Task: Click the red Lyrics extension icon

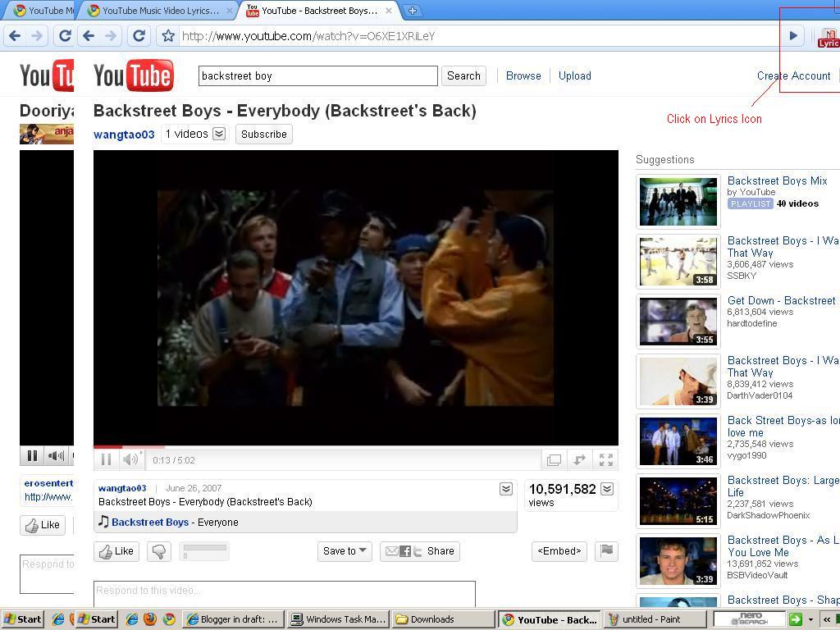Action: point(829,38)
